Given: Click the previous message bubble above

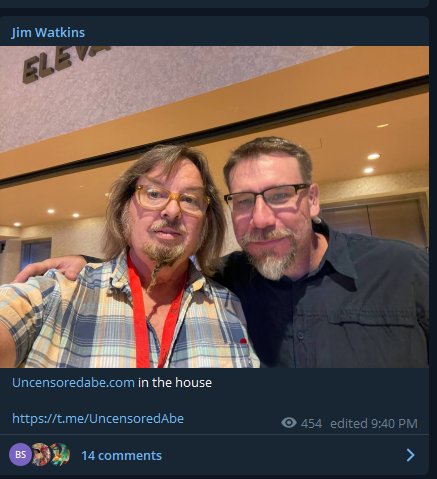Looking at the screenshot, I should click(x=214, y=4).
